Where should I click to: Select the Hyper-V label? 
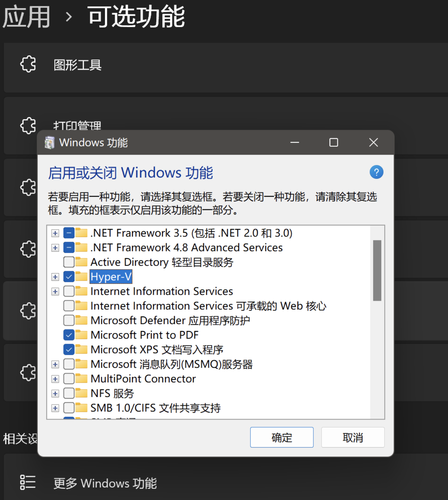[111, 276]
